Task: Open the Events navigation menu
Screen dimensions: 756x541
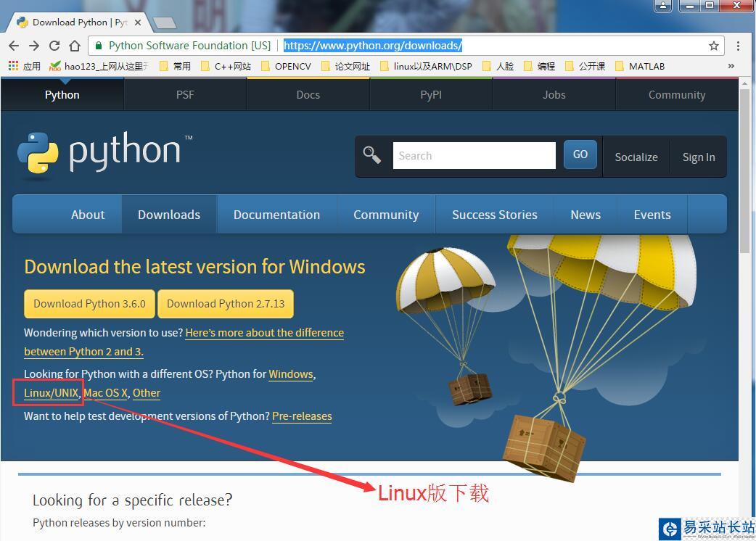Action: coord(652,215)
